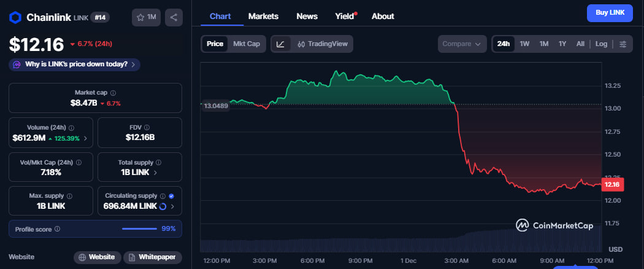Show Vol/Mkt Cap (24h) info icon
Screen dimensions: 644x269
(79, 163)
